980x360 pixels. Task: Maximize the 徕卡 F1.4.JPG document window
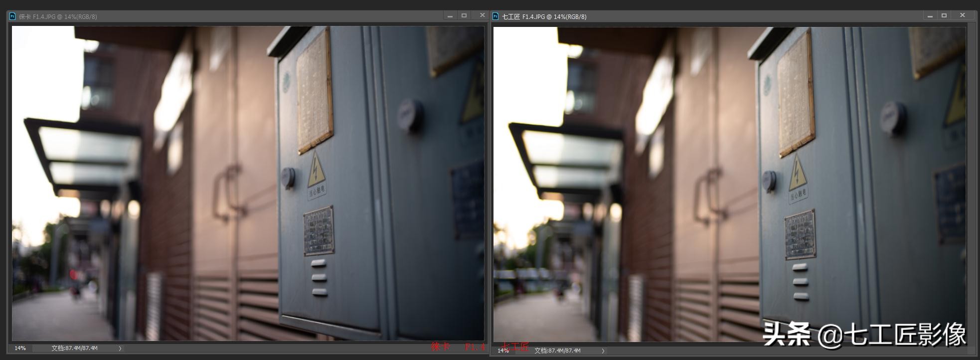point(464,16)
